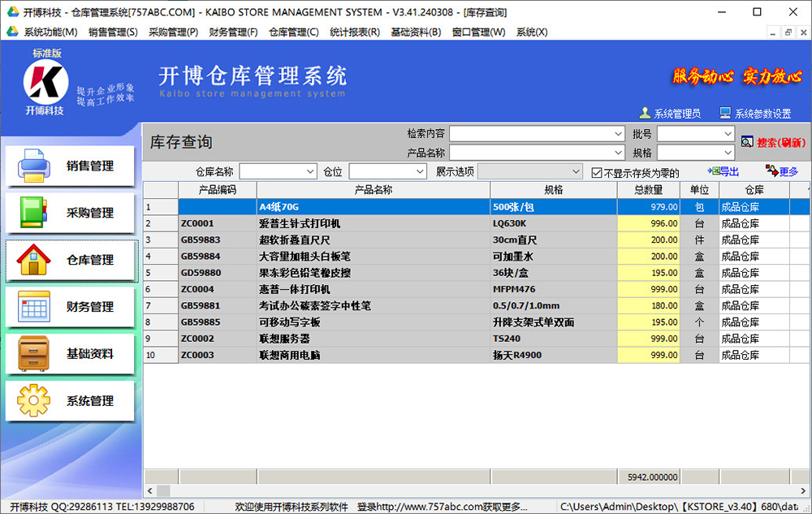
Task: Restore the inner 库存查询 child window
Action: pyautogui.click(x=788, y=32)
